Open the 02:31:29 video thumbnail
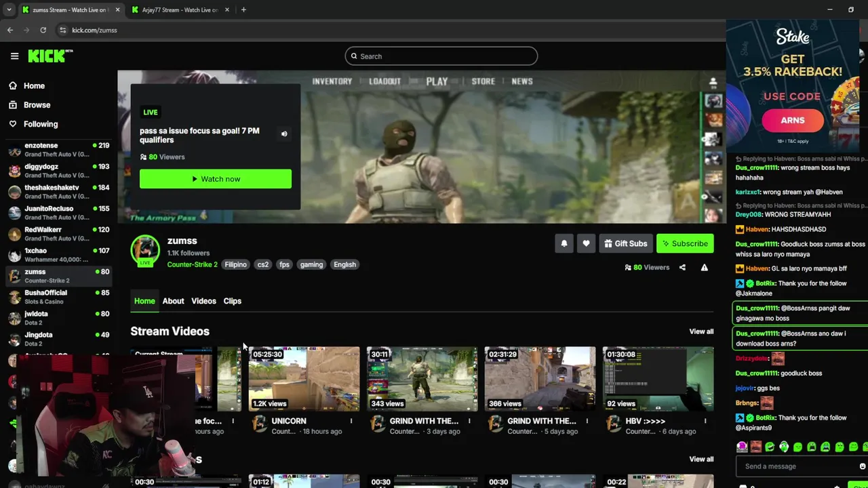868x488 pixels. 540,379
